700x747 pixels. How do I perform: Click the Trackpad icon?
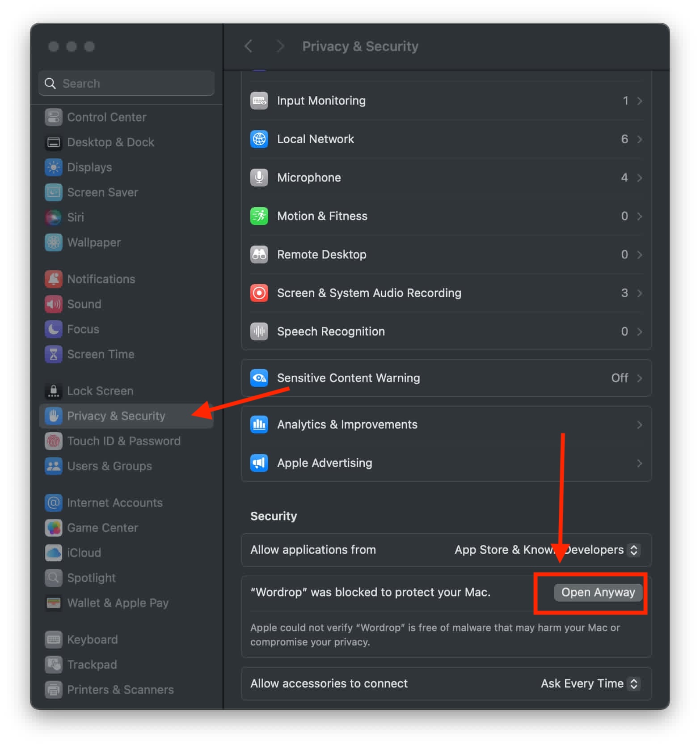click(53, 665)
